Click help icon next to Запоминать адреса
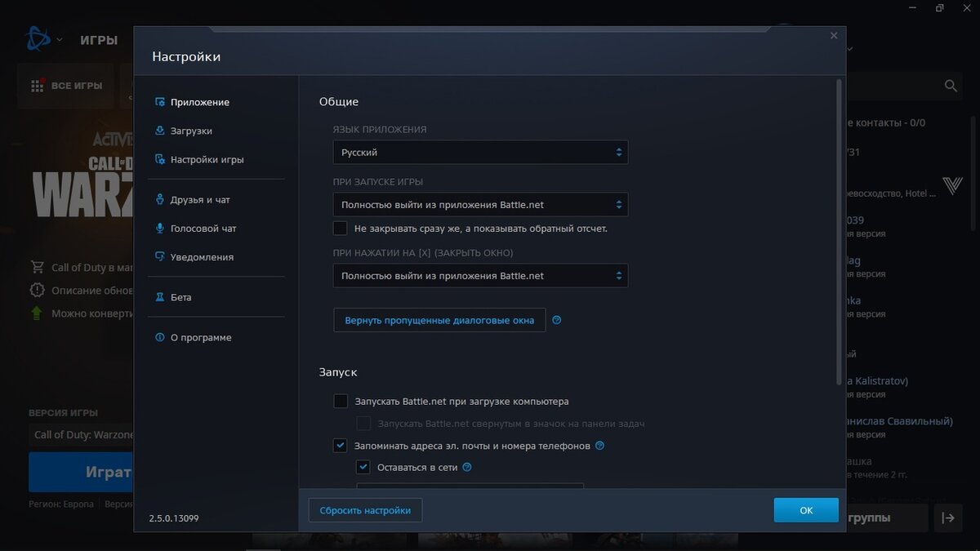Screen dimensions: 980x551 tap(600, 446)
